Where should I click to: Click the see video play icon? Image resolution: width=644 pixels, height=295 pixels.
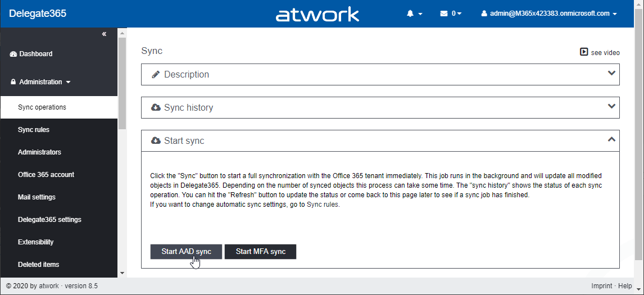coord(584,52)
